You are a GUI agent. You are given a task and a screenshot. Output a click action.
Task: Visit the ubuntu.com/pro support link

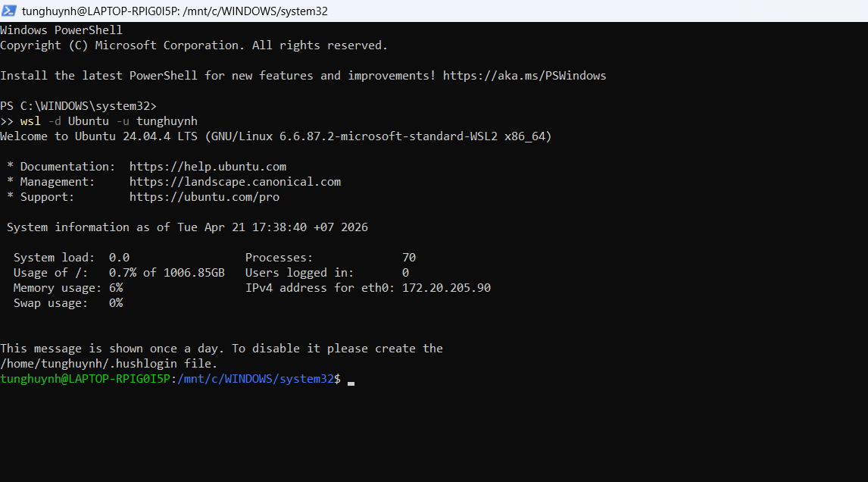click(x=204, y=197)
